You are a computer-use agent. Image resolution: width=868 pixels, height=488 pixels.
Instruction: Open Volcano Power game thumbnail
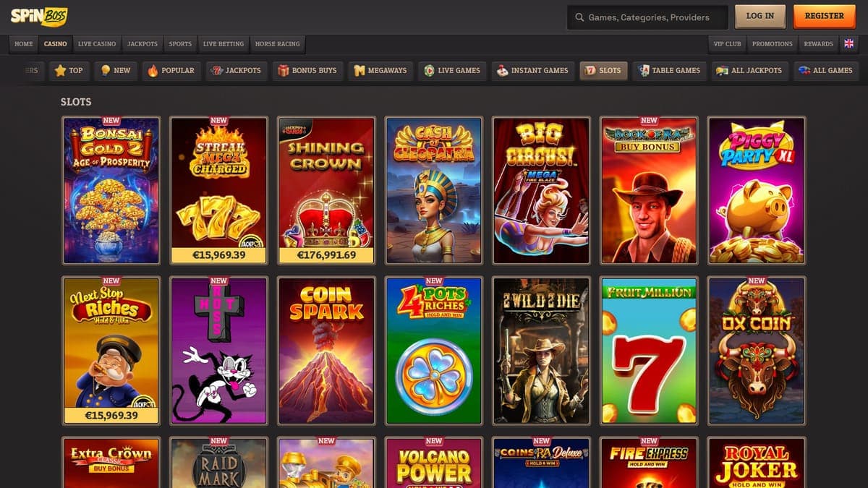434,463
